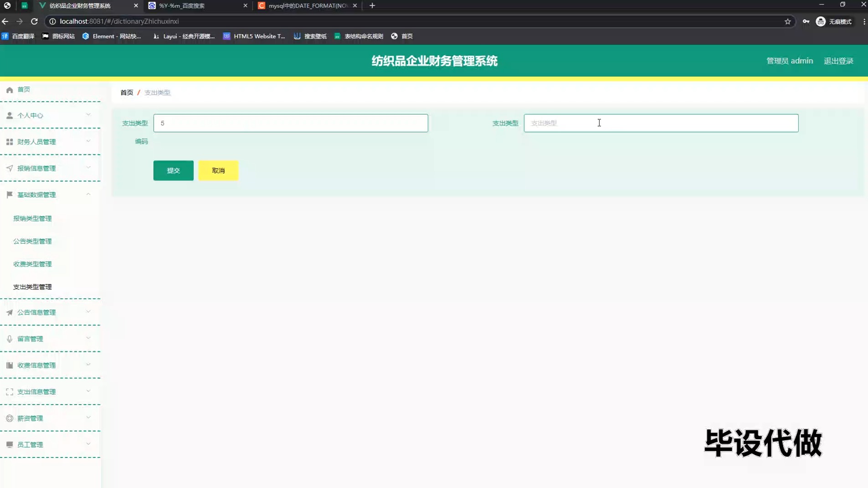Expand the 支出信息管理 menu chevron
The width and height of the screenshot is (868, 488).
[x=88, y=391]
